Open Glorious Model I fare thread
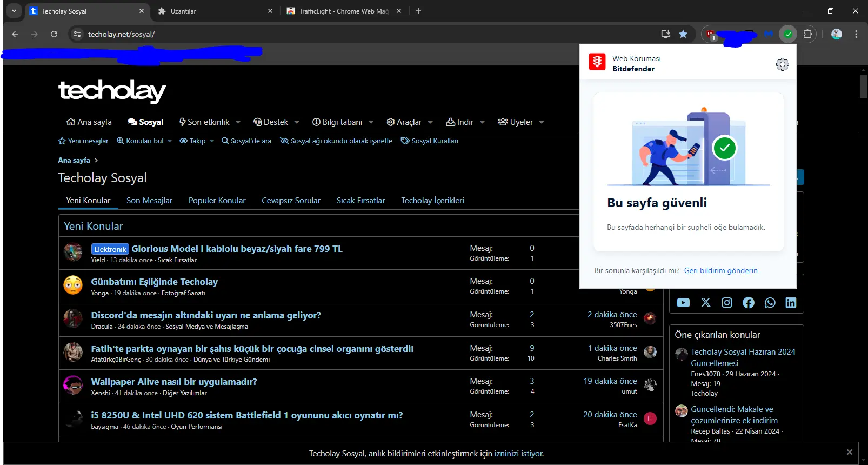This screenshot has height=465, width=868. (237, 249)
